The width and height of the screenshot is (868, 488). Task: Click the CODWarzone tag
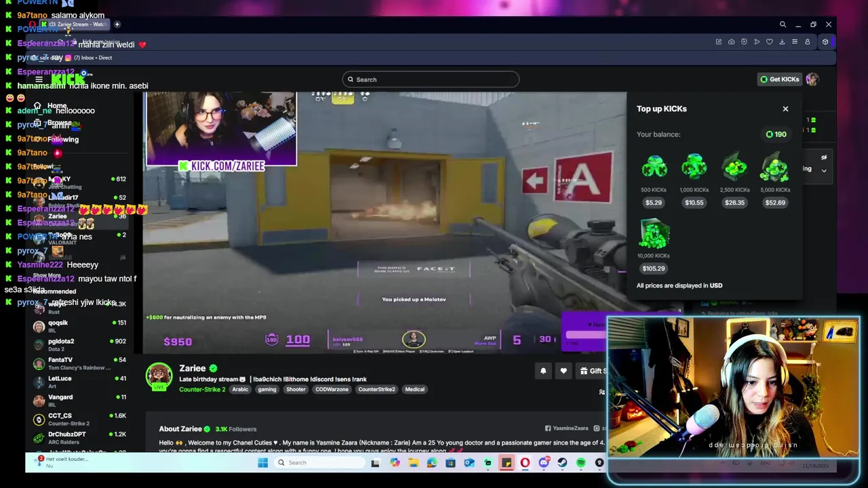click(x=332, y=389)
